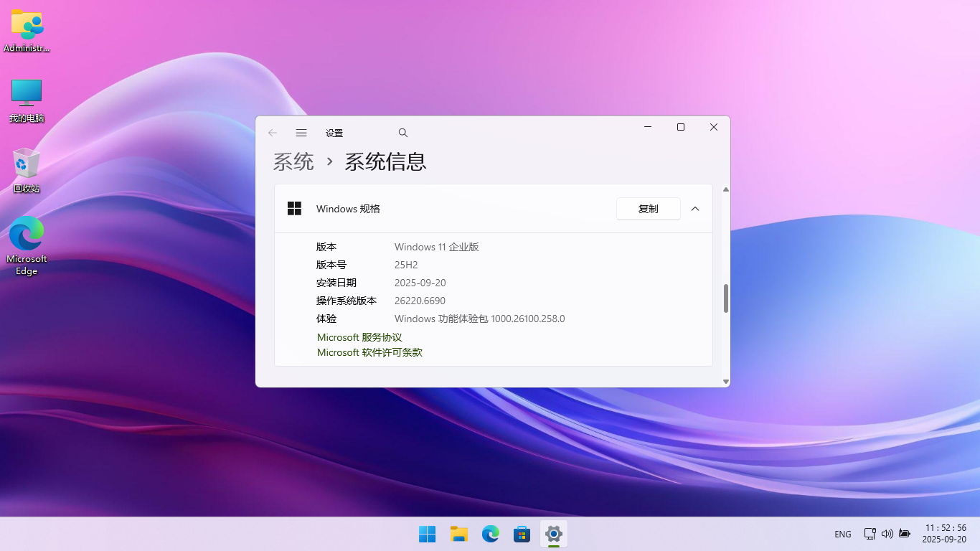The width and height of the screenshot is (980, 551).
Task: Open Microsoft Store from the taskbar
Action: 522,534
